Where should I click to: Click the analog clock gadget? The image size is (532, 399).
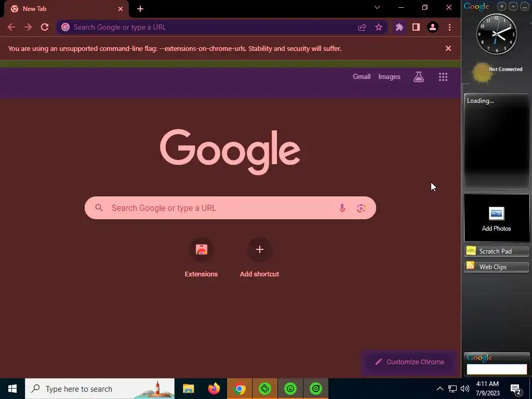pyautogui.click(x=496, y=34)
